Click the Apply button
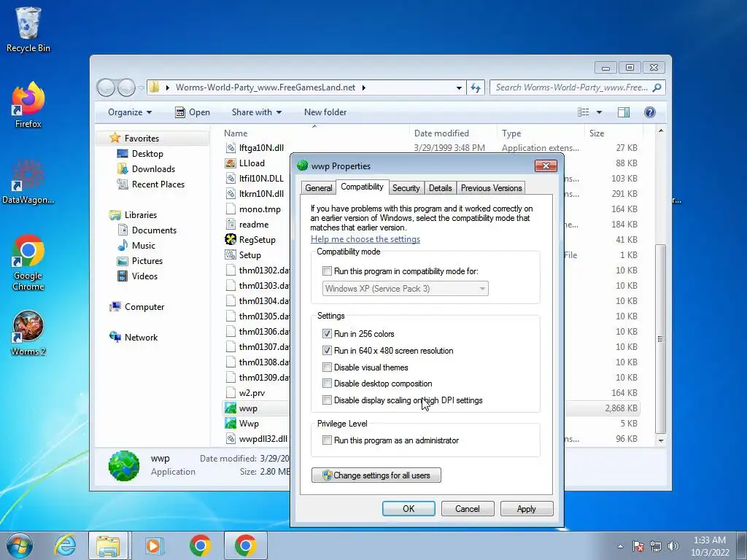This screenshot has height=560, width=747. pyautogui.click(x=527, y=508)
